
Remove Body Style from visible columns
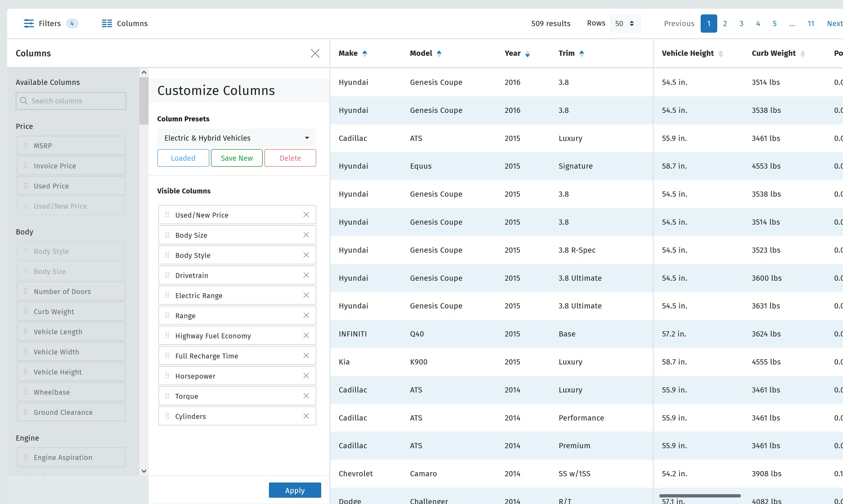pyautogui.click(x=306, y=255)
